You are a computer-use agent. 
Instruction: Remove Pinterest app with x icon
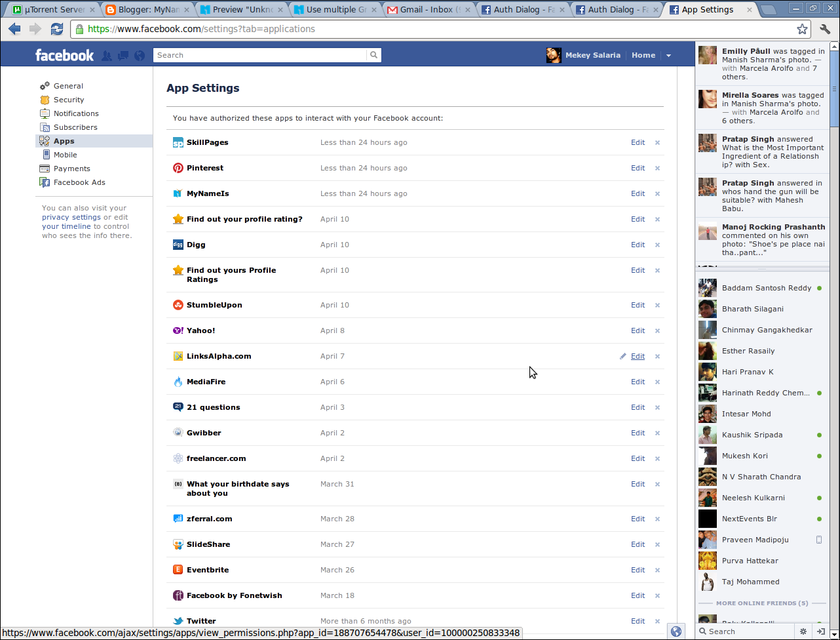tap(657, 168)
